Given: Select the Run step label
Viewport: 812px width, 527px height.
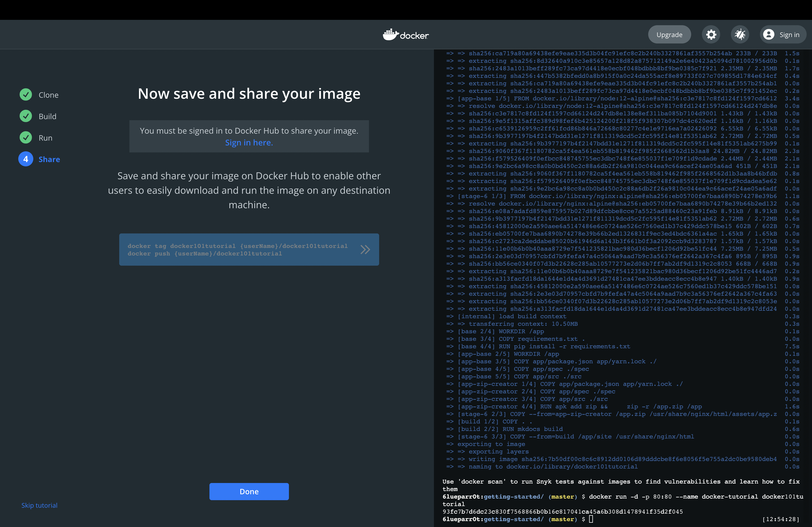Looking at the screenshot, I should click(45, 138).
